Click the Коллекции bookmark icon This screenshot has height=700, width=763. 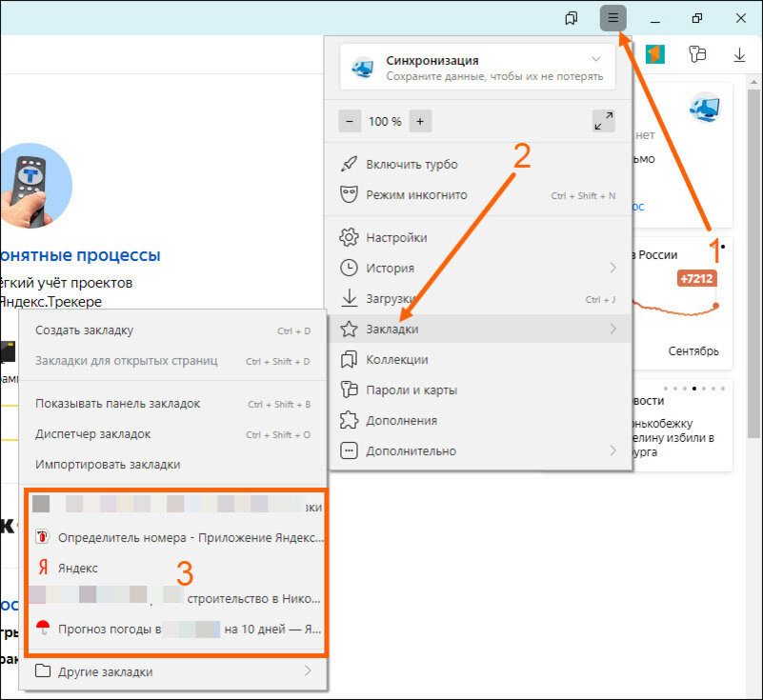pos(349,359)
